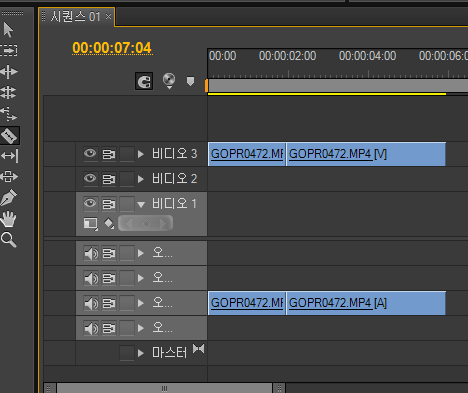Toggle sync lock on 비디오 3
Image resolution: width=468 pixels, height=393 pixels.
point(109,154)
